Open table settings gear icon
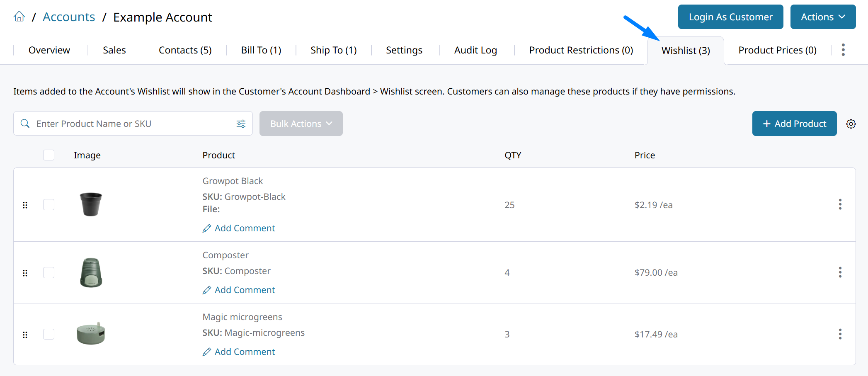868x376 pixels. click(x=851, y=124)
